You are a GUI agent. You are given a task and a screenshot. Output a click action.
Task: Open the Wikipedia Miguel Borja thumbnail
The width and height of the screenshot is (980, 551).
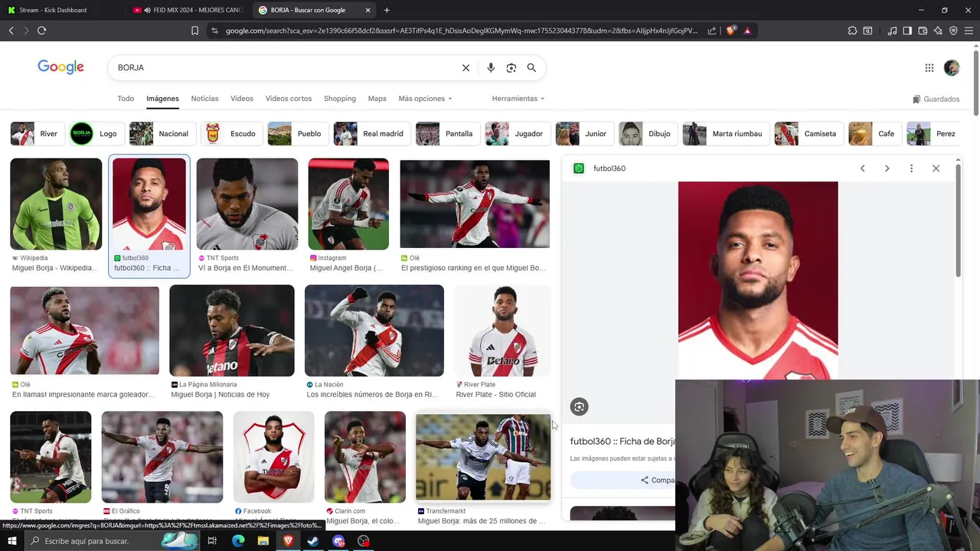[x=56, y=204]
